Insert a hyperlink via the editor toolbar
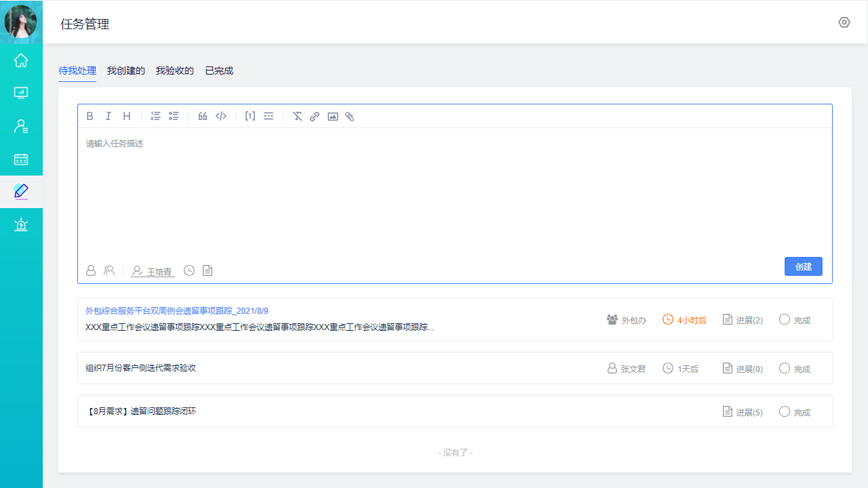 click(314, 116)
